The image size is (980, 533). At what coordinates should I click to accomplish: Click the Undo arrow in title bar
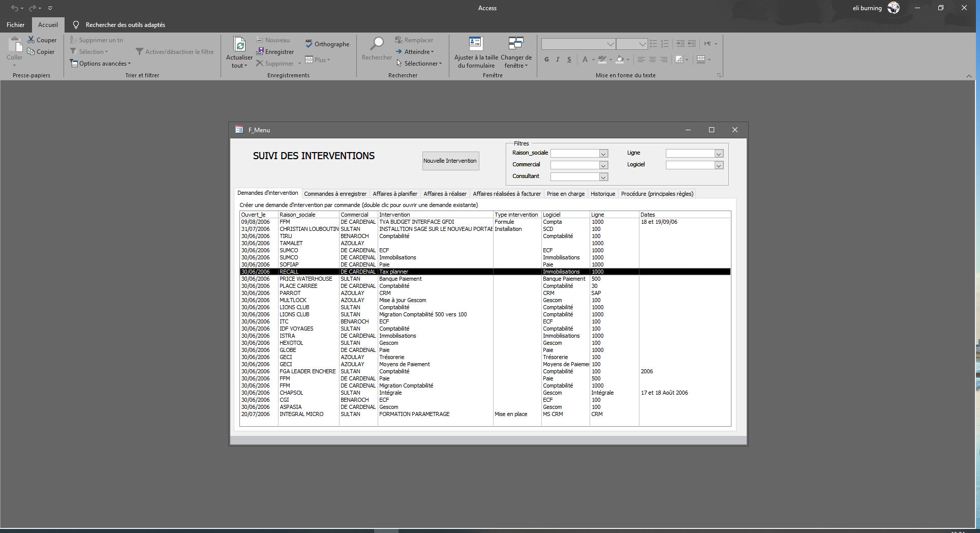15,8
